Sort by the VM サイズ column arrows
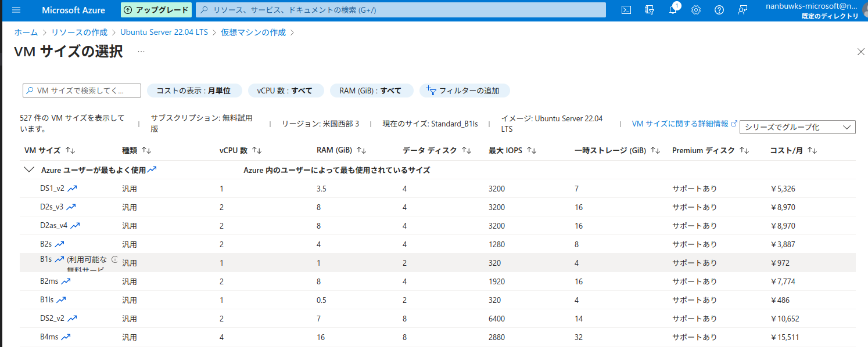 click(x=70, y=150)
